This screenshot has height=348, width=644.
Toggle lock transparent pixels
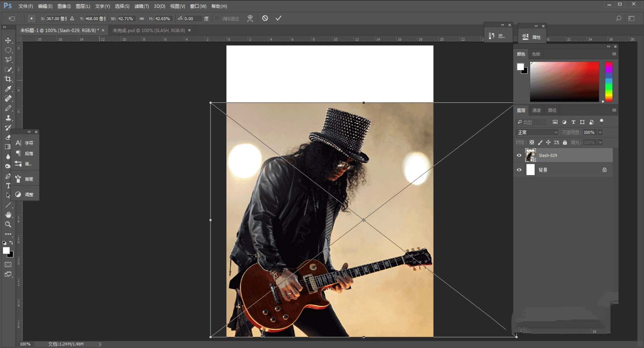tap(532, 143)
